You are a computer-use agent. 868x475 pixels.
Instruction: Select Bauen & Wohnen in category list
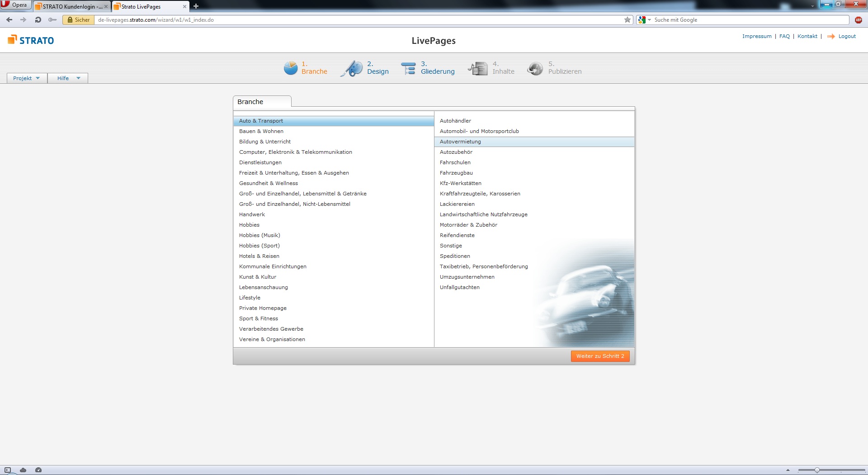coord(261,131)
